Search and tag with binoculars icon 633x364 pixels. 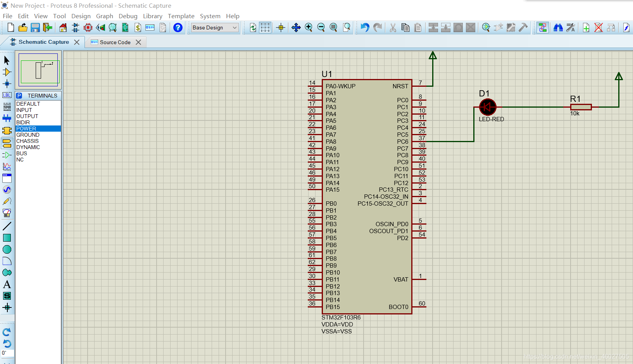click(x=558, y=27)
